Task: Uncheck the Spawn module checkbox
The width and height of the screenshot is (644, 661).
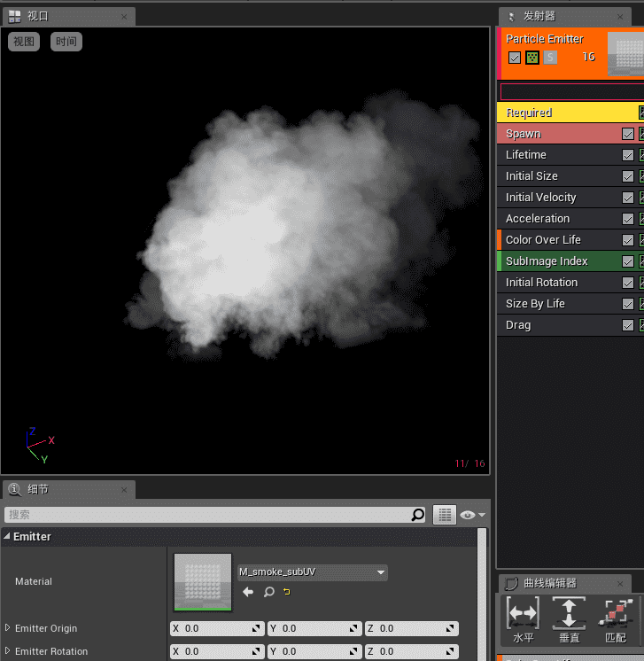Action: tap(628, 134)
